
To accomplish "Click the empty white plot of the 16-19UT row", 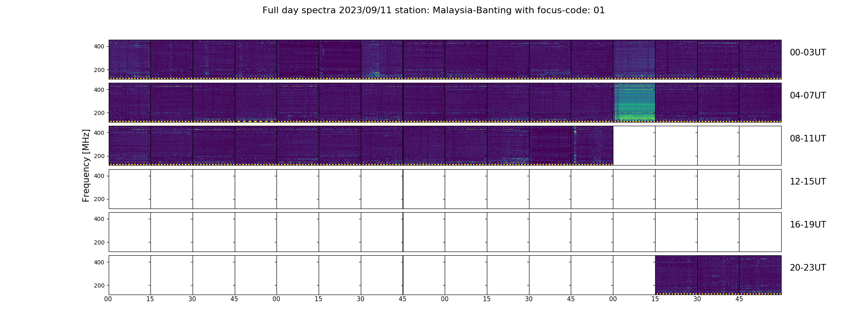I will point(445,232).
